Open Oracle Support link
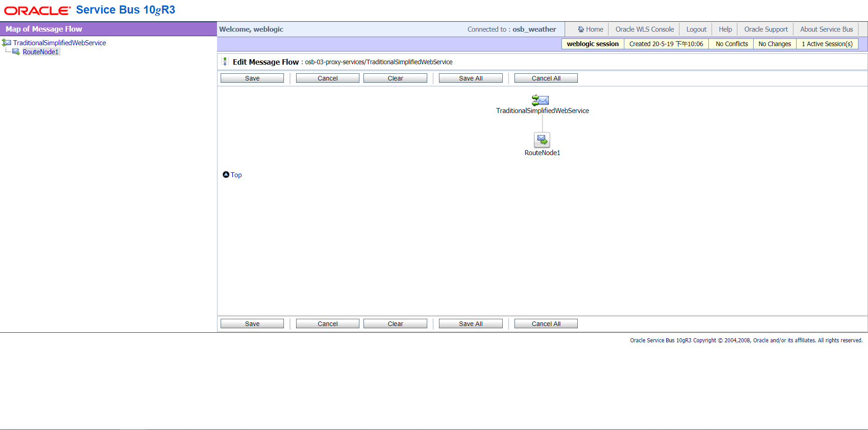The height and width of the screenshot is (430, 868). (766, 29)
